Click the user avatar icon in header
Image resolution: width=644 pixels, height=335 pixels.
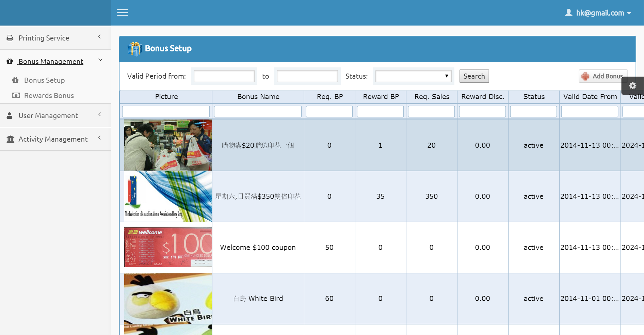coord(568,13)
